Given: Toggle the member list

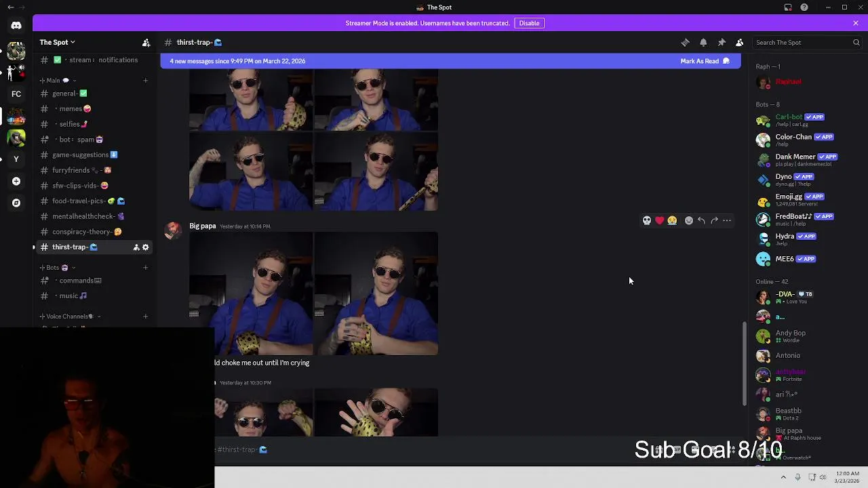Looking at the screenshot, I should coord(740,42).
